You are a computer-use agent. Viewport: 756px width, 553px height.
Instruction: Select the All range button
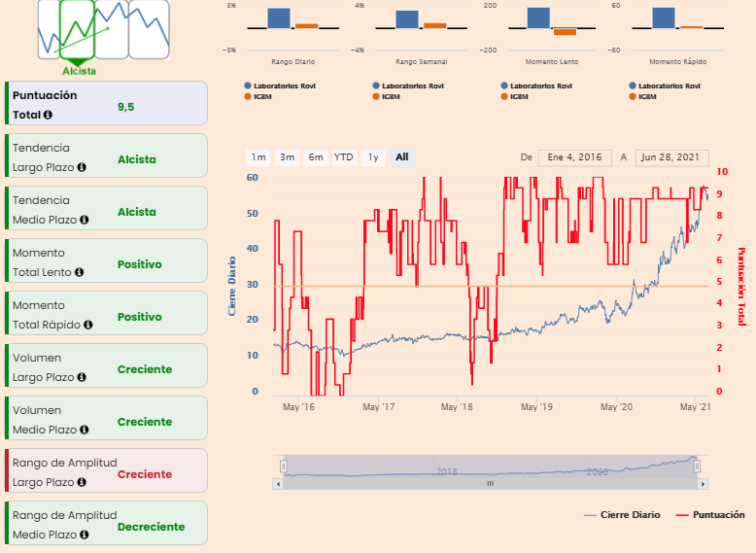402,157
